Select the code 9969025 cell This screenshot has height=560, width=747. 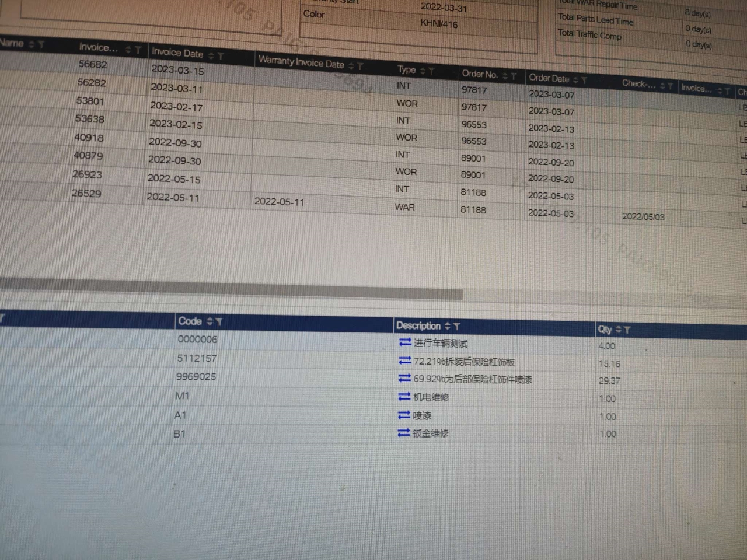[x=196, y=377]
